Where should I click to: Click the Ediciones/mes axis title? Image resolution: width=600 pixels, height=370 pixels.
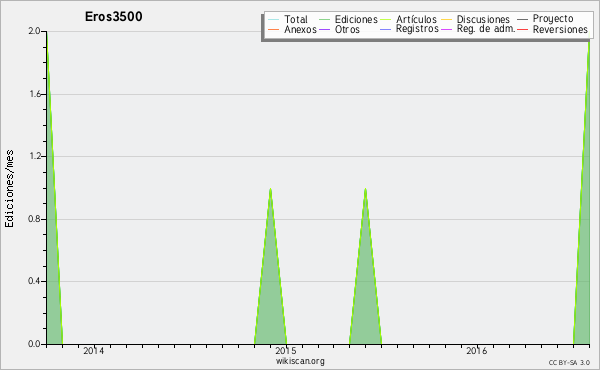[9, 189]
